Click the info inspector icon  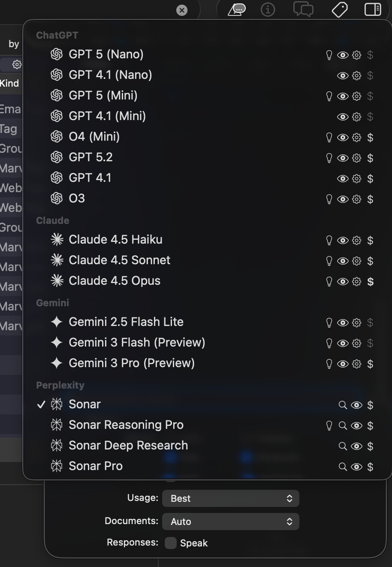tap(268, 9)
